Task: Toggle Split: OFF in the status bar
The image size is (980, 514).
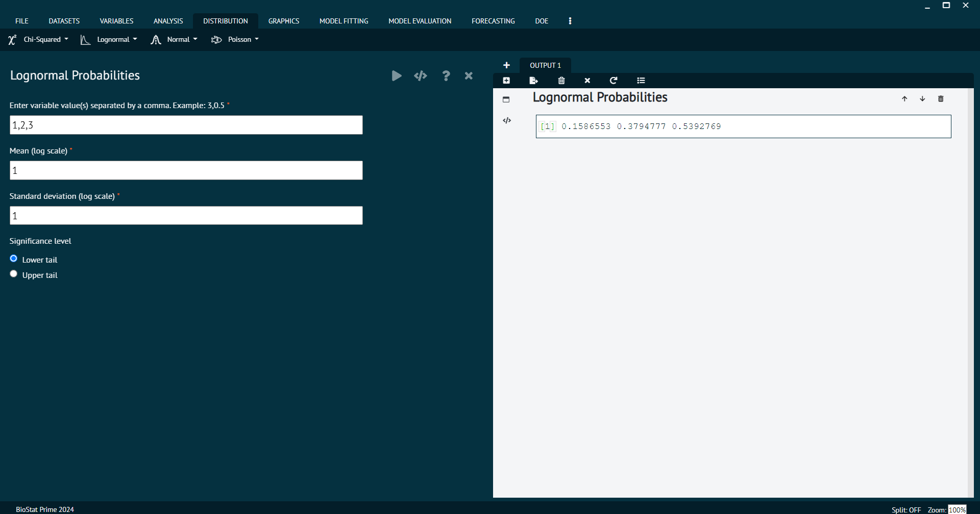Action: tap(906, 509)
